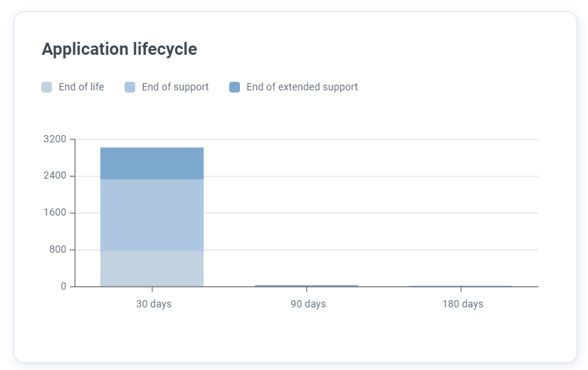Click the 800 y-axis value
Viewport: 588px width, 370px height.
[58, 250]
